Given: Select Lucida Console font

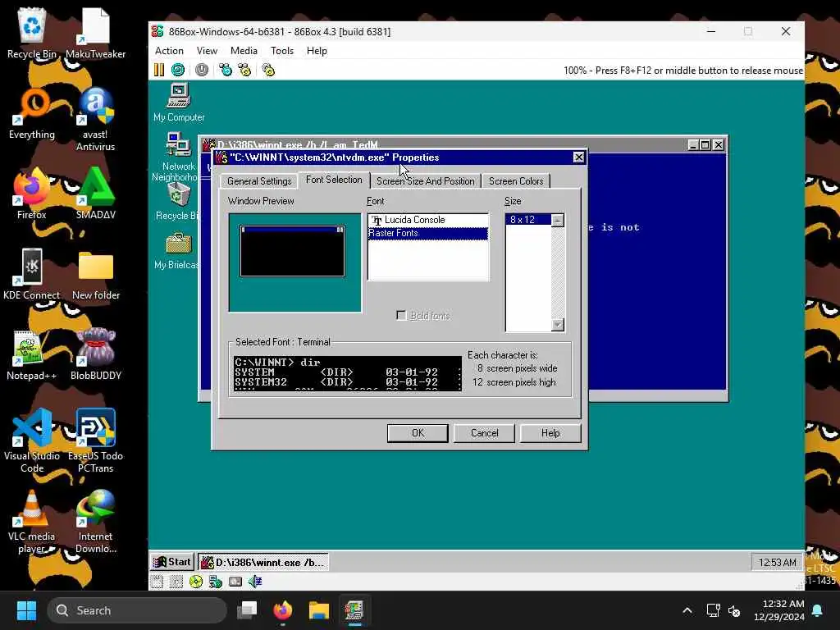Looking at the screenshot, I should tap(428, 220).
